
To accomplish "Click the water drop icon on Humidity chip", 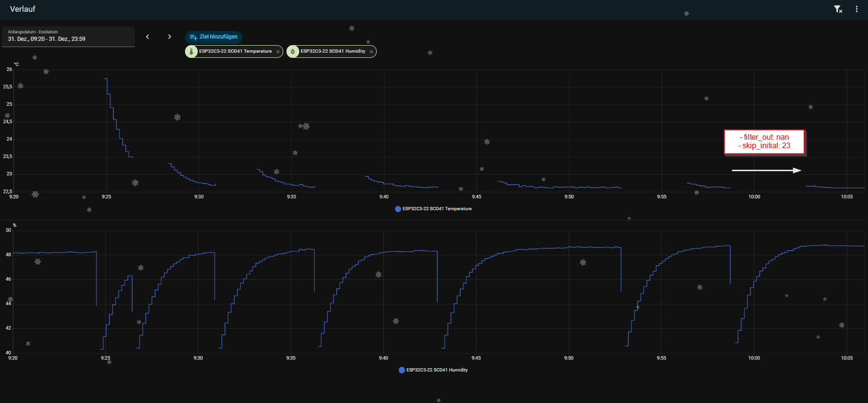I will [x=293, y=52].
